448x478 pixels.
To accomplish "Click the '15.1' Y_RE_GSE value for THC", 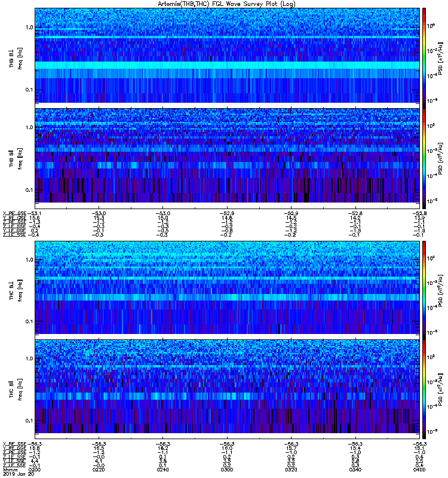I will 420,448.
